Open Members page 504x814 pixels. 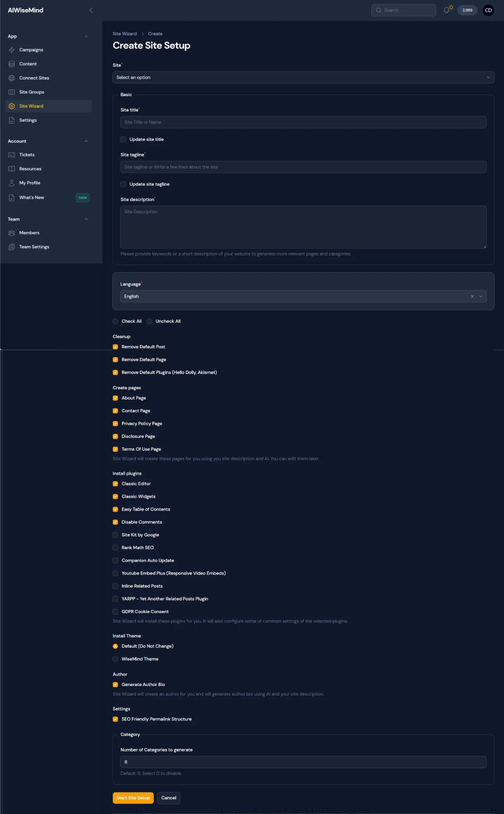click(x=49, y=233)
